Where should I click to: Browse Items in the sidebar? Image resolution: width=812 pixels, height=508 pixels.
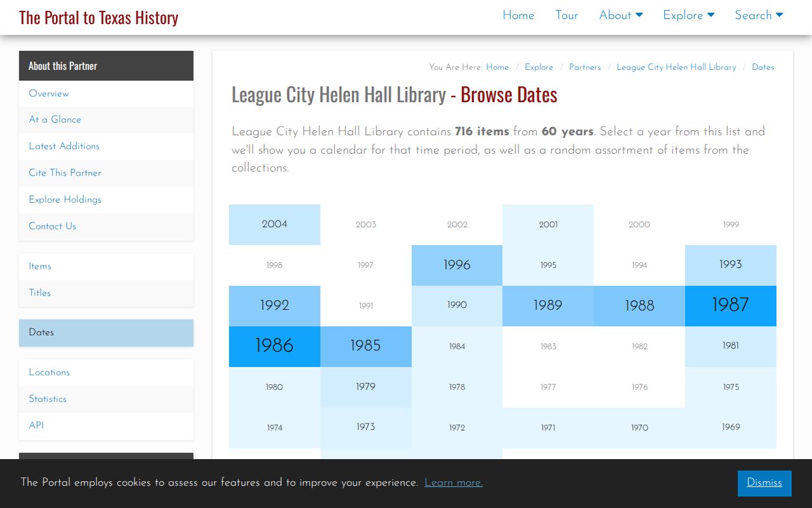click(x=106, y=267)
